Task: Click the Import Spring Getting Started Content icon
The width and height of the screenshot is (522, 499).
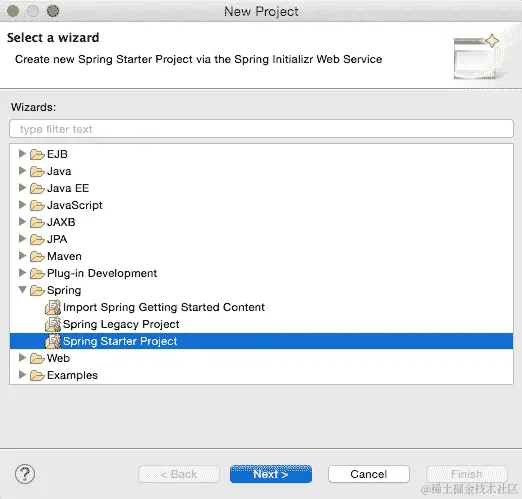Action: tap(53, 307)
